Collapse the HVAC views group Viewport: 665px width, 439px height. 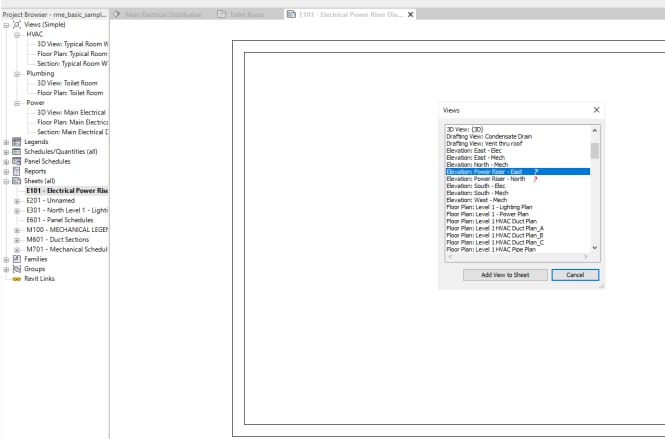(16, 34)
